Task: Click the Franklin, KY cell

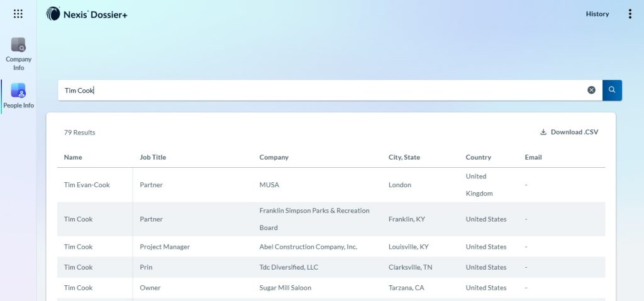Action: (407, 219)
